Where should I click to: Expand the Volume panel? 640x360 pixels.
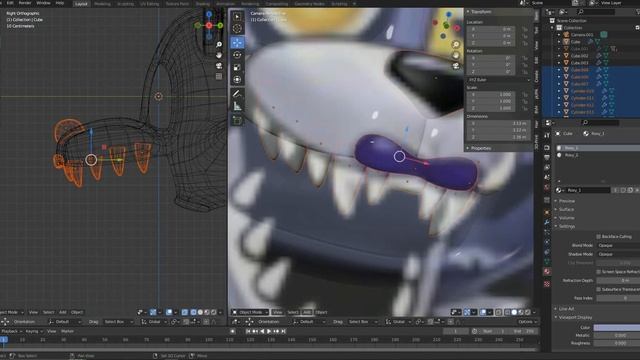tap(566, 218)
